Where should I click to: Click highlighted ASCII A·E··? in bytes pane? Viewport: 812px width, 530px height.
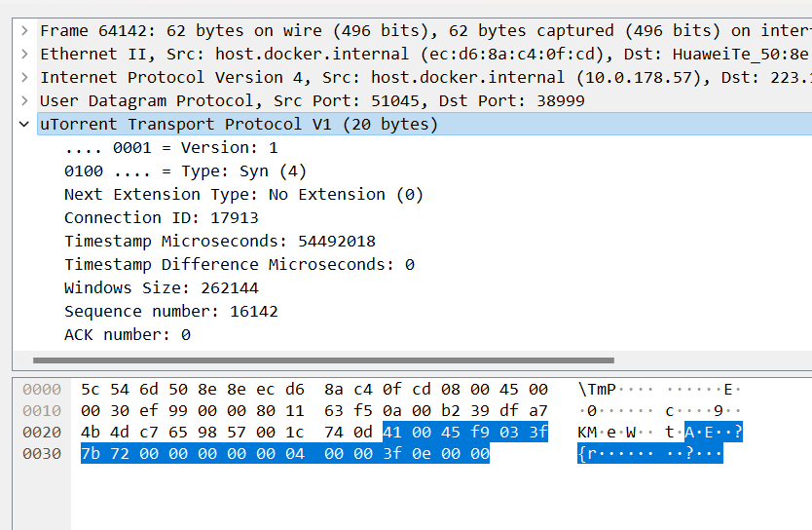tap(714, 432)
